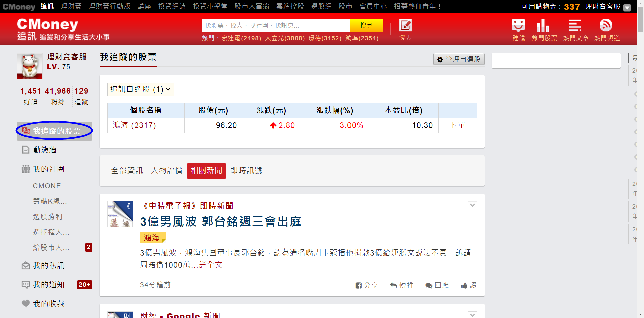The width and height of the screenshot is (644, 318).
Task: Open the 選擇權大... group
Action: (51, 232)
